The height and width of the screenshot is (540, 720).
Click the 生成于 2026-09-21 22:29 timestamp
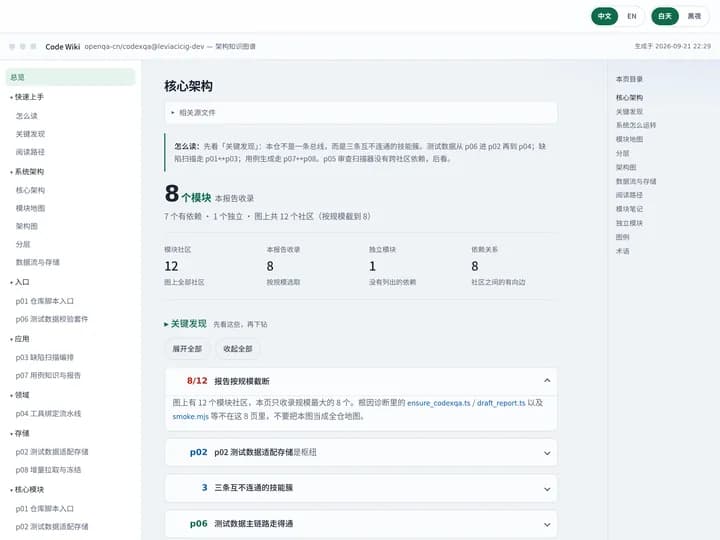673,46
